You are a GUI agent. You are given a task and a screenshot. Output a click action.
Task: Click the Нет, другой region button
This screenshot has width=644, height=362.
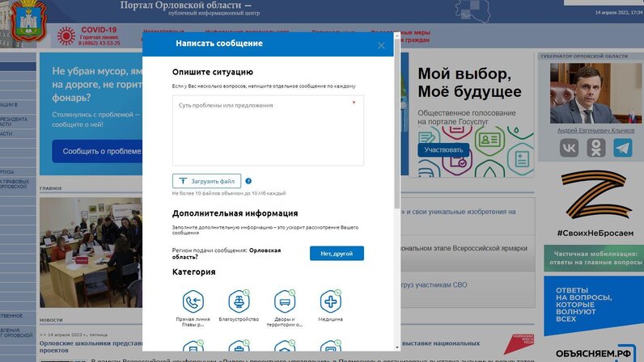(x=337, y=253)
